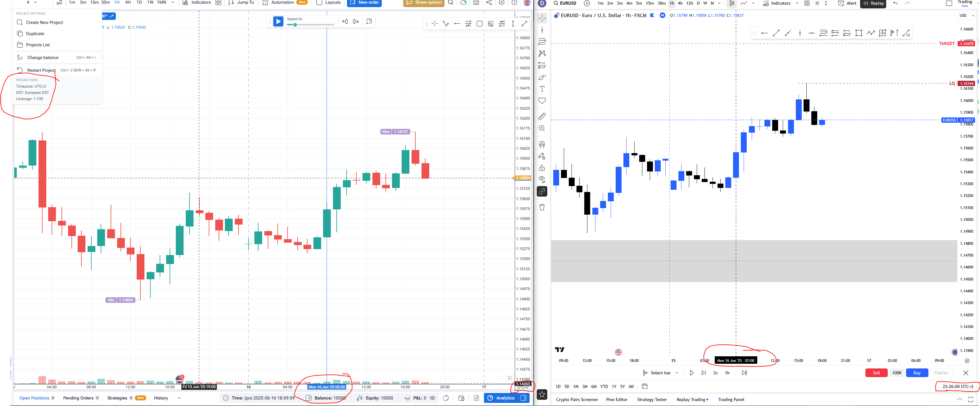Open the Analytics panel button
The image size is (980, 406).
click(x=501, y=398)
